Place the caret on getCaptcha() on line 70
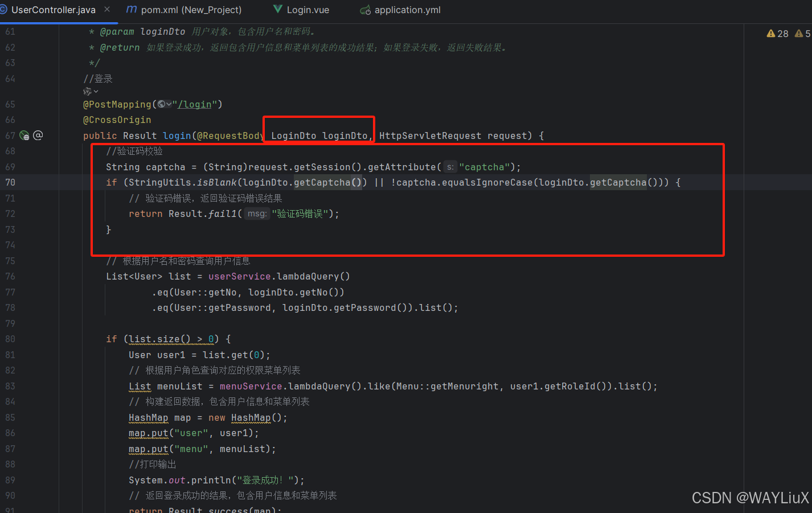812x513 pixels. [x=322, y=182]
